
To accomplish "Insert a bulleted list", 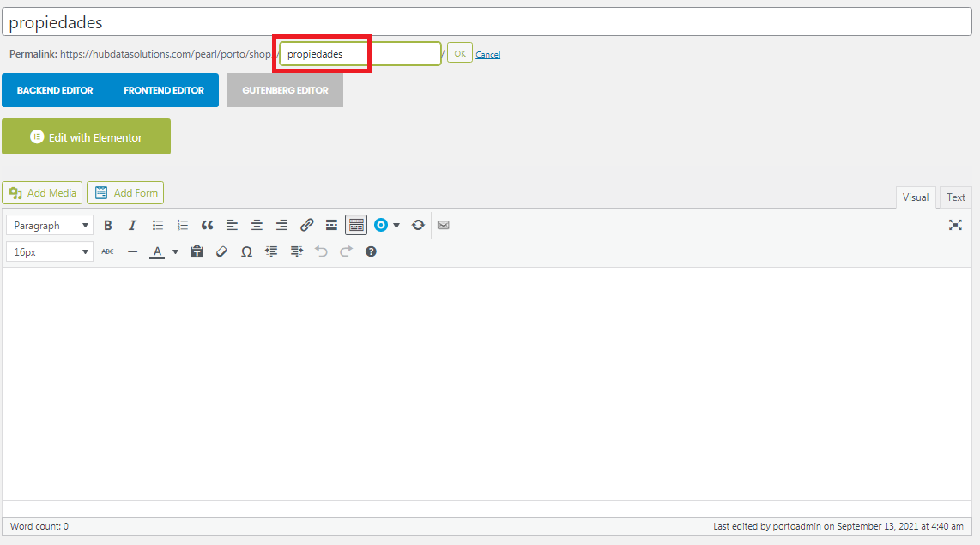I will pos(158,225).
